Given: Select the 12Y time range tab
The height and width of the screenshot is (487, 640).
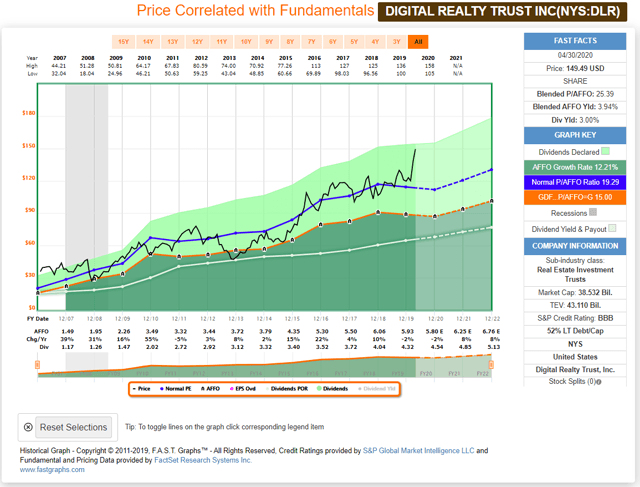Looking at the screenshot, I should (x=198, y=42).
